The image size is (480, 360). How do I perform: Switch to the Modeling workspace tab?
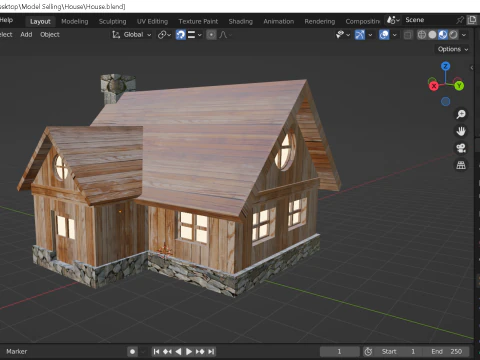[75, 21]
